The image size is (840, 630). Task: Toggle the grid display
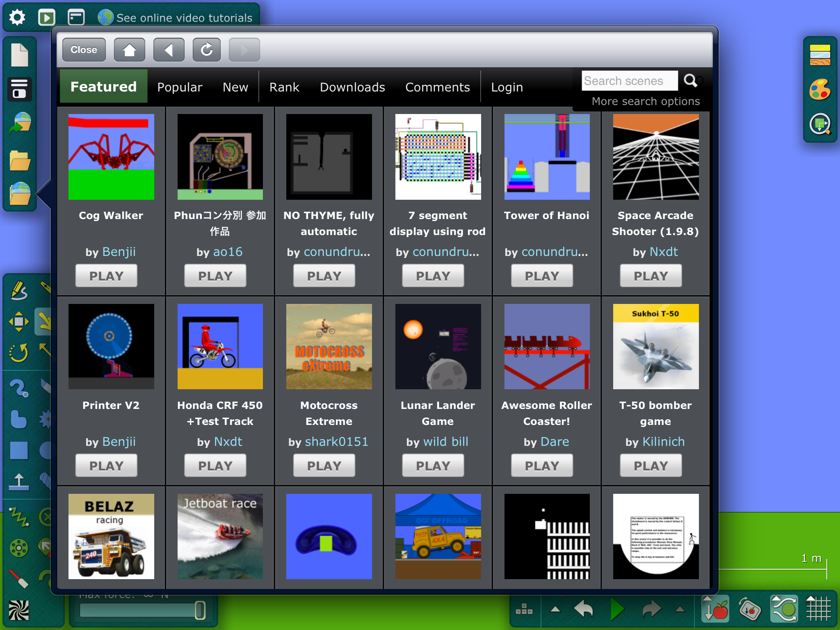point(819,609)
